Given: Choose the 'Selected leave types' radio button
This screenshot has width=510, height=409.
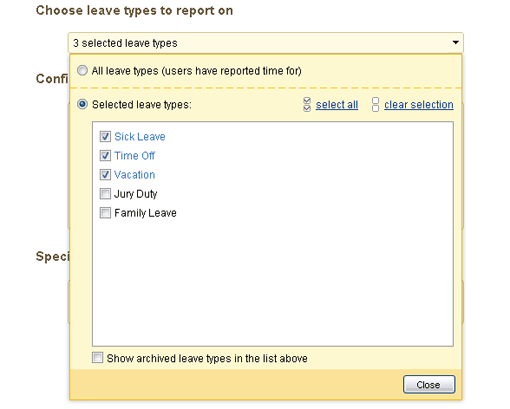Looking at the screenshot, I should [x=82, y=104].
